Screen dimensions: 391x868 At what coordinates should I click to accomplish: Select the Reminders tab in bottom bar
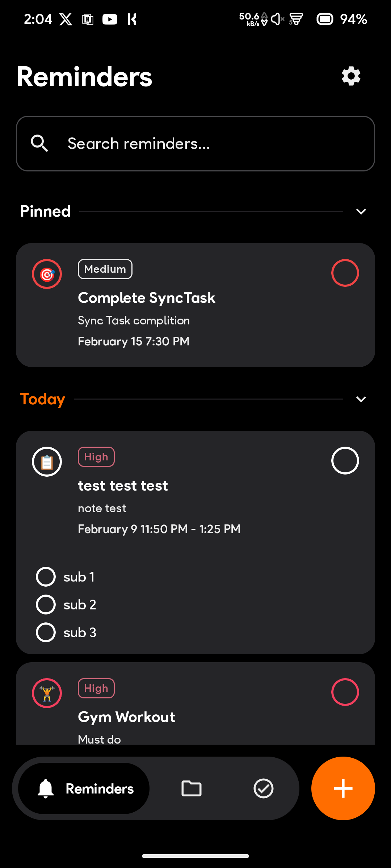pos(84,788)
